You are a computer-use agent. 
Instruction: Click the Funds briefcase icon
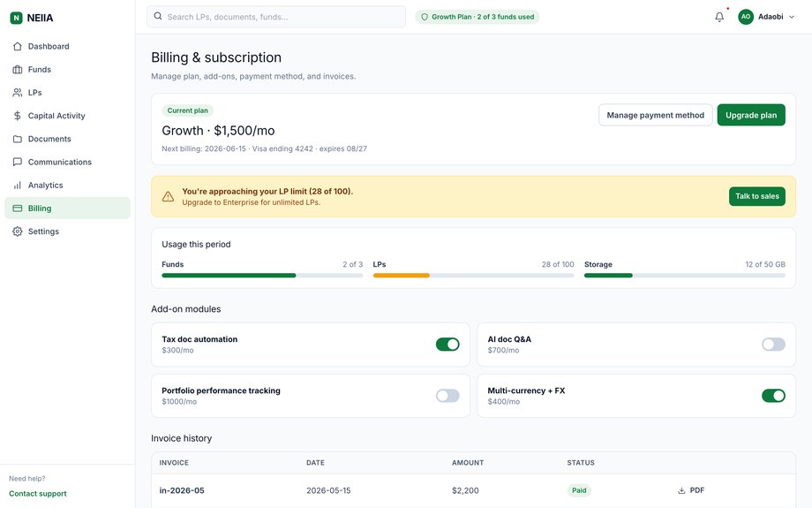click(x=18, y=70)
